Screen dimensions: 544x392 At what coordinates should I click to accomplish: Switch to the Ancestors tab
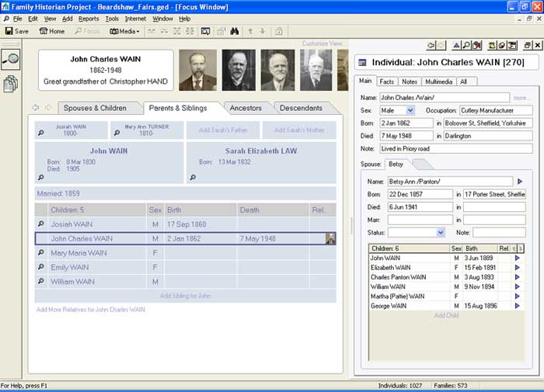246,108
